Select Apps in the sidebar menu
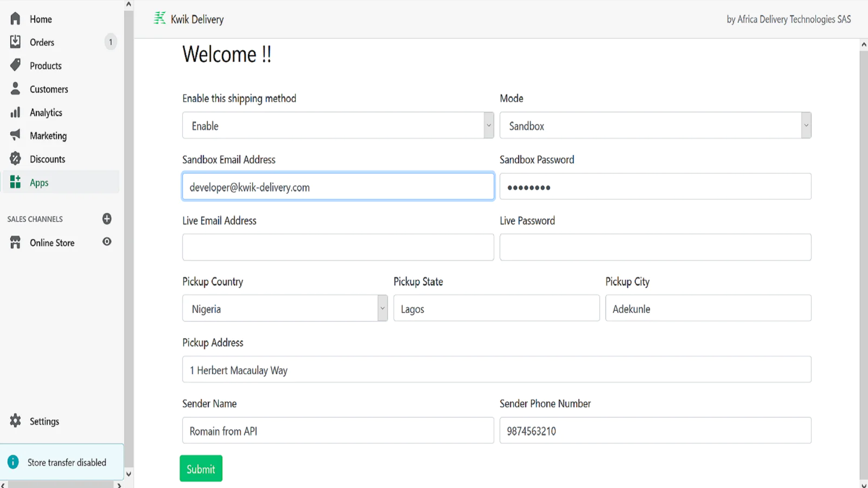 [39, 183]
